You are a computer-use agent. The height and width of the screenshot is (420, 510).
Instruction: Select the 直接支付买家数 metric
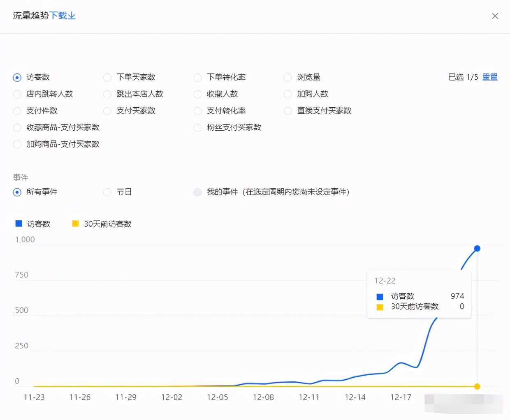287,111
